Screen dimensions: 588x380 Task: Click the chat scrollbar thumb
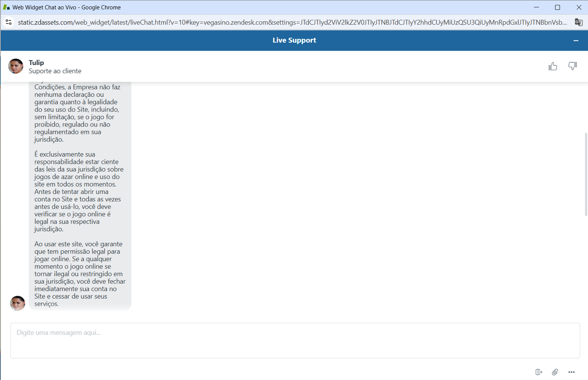coord(586,174)
